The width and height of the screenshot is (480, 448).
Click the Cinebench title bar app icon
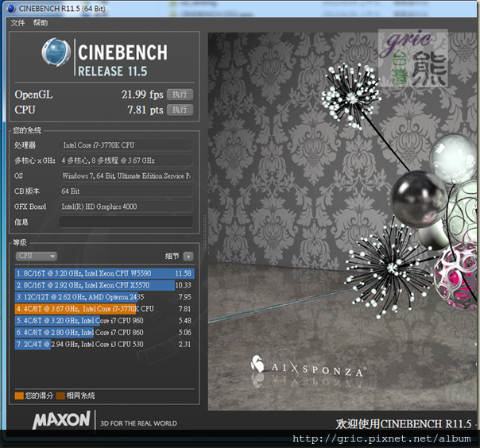(x=10, y=9)
